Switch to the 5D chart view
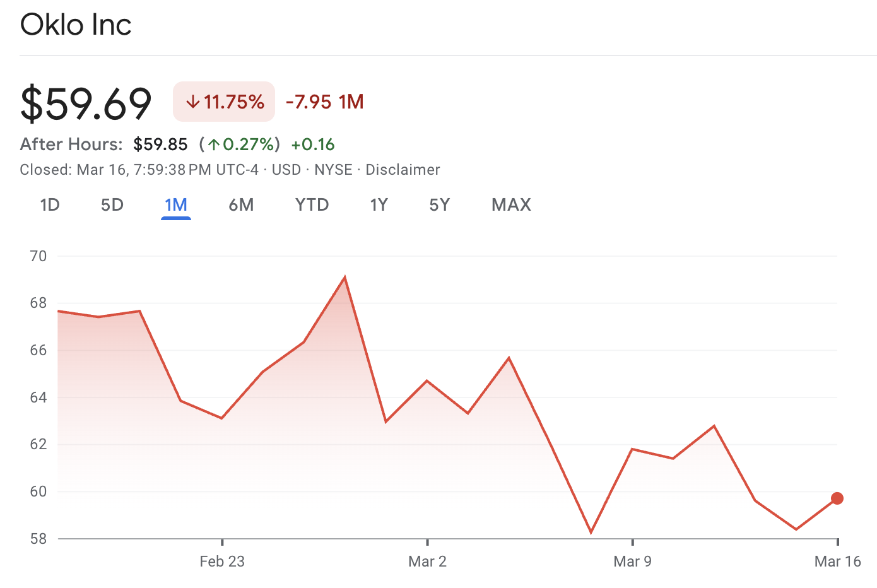 tap(112, 204)
